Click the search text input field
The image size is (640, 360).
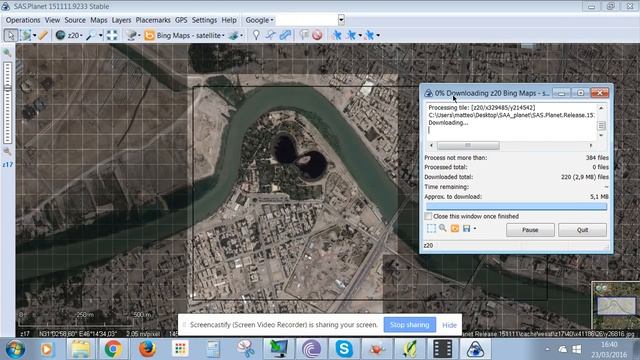point(307,20)
